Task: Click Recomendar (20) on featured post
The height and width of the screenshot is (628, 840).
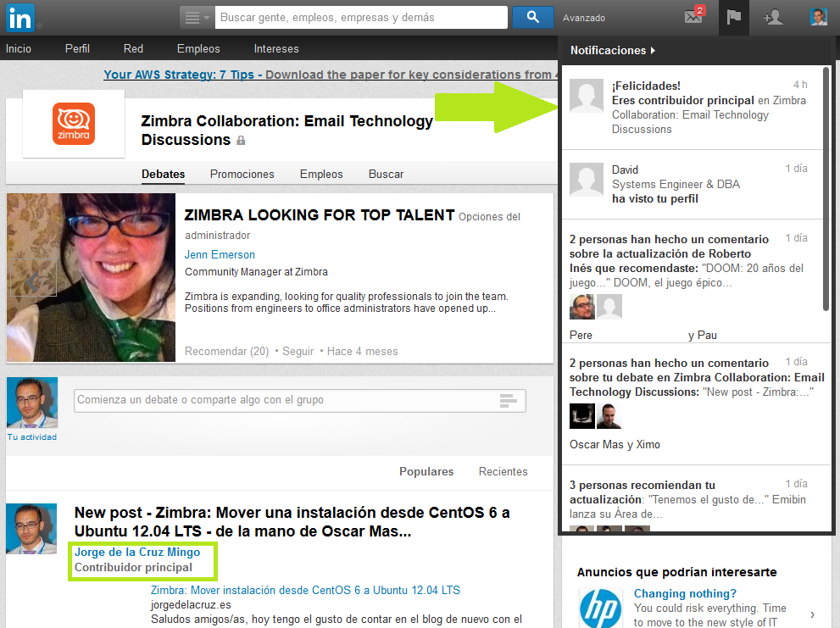Action: click(226, 352)
